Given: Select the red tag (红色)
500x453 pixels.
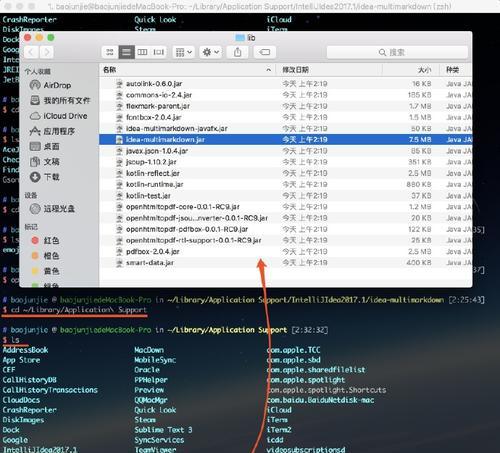Looking at the screenshot, I should tap(45, 240).
